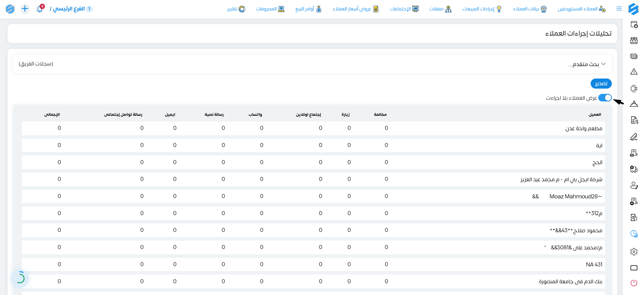Open the hamburger menu icon

[619, 9]
